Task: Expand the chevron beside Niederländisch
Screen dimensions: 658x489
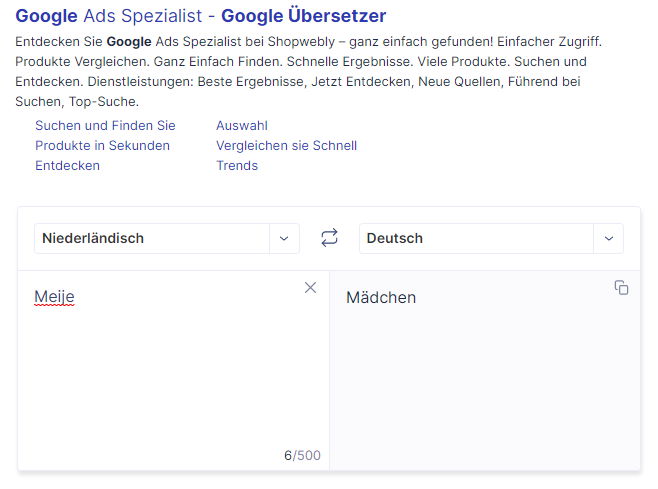Action: click(284, 238)
